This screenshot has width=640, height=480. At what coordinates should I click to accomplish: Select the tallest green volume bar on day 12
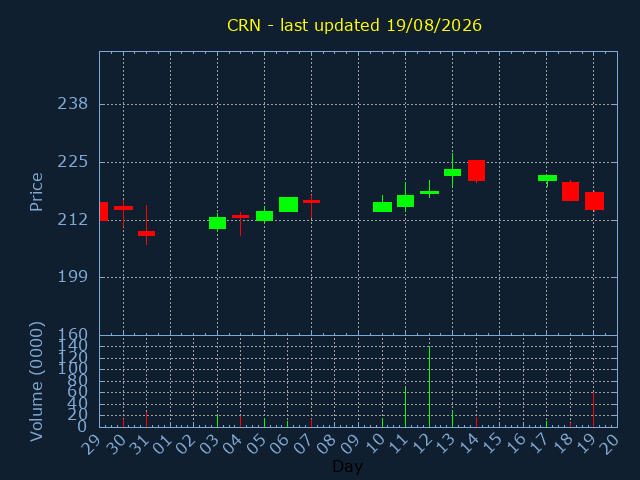(x=429, y=387)
